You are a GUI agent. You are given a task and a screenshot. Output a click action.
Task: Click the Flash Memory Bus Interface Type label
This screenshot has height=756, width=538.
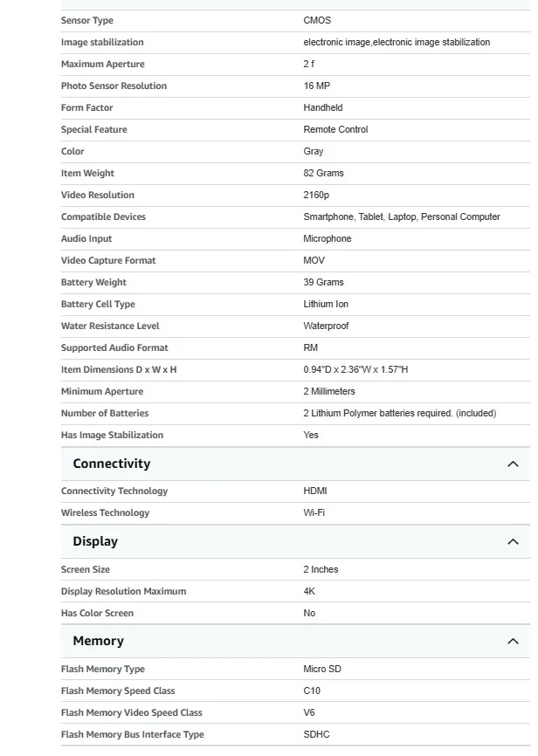pyautogui.click(x=132, y=734)
